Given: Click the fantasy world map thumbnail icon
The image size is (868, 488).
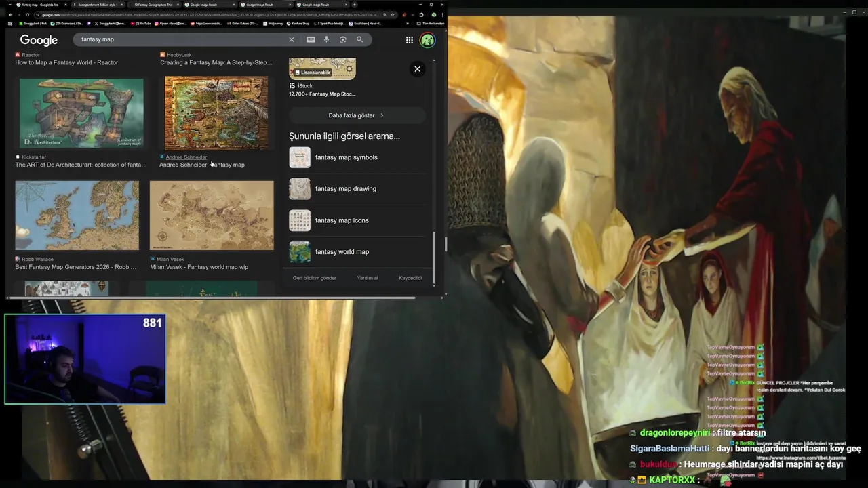Looking at the screenshot, I should [300, 252].
